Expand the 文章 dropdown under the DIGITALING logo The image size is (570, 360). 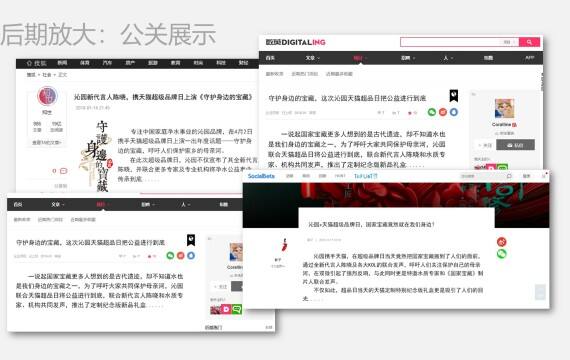(x=312, y=58)
